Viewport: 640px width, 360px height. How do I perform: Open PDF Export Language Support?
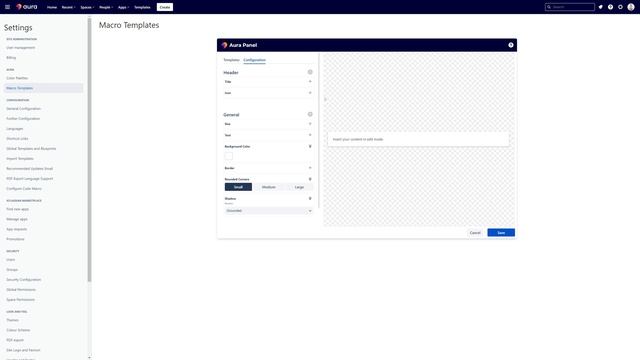(29, 179)
